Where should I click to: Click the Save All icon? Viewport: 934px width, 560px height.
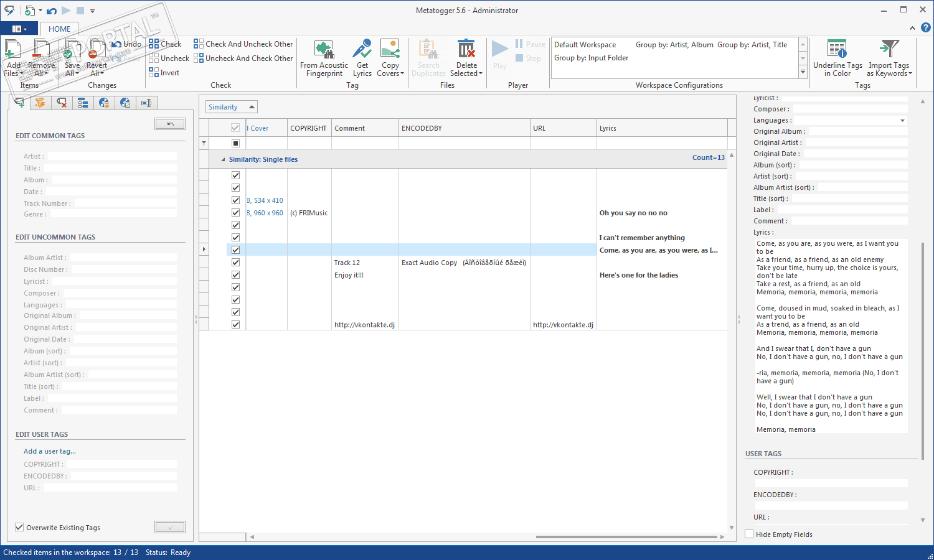[72, 50]
